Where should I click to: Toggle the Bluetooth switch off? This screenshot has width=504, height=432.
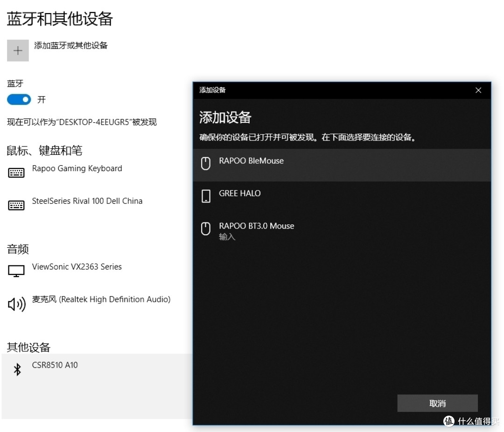click(x=19, y=99)
